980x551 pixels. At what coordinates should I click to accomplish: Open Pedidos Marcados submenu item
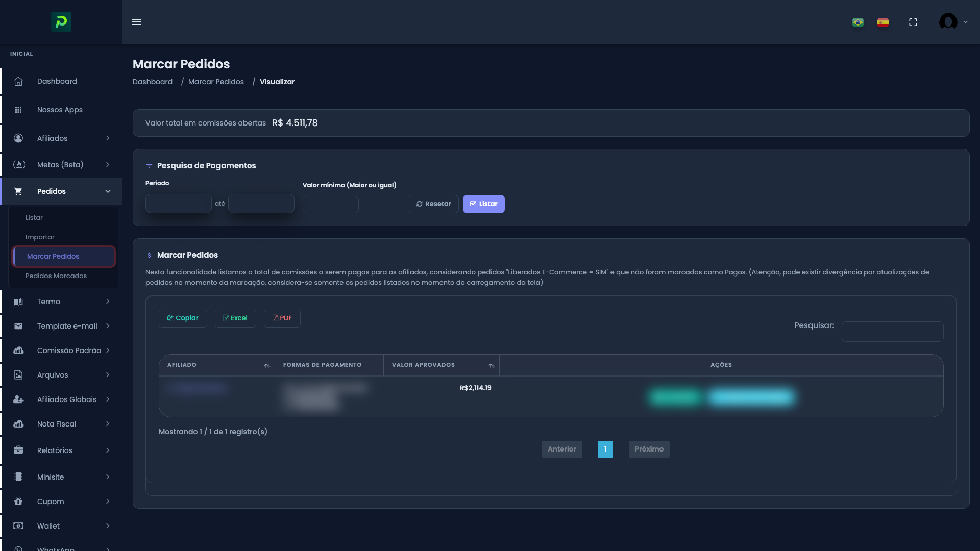point(56,276)
